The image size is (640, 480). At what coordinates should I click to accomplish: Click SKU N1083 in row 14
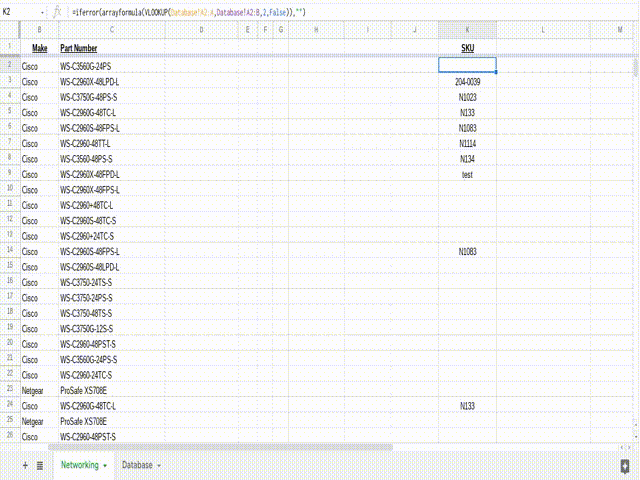coord(467,252)
